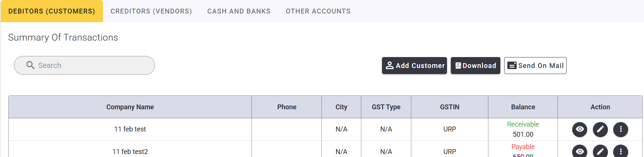The image size is (644, 157).
Task: Open the Creditors (Vendors) tab
Action: [151, 11]
